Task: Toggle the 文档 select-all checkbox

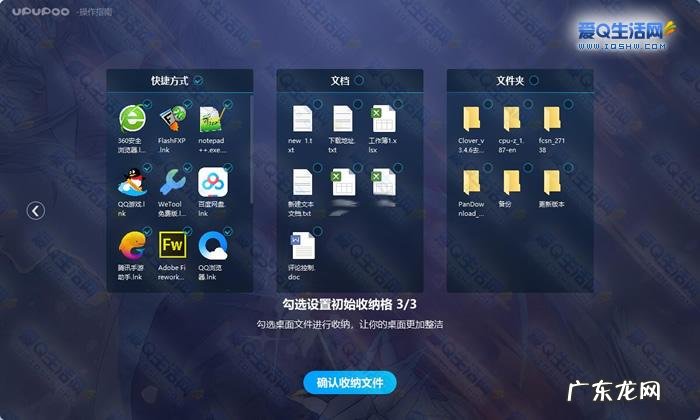Action: click(358, 80)
